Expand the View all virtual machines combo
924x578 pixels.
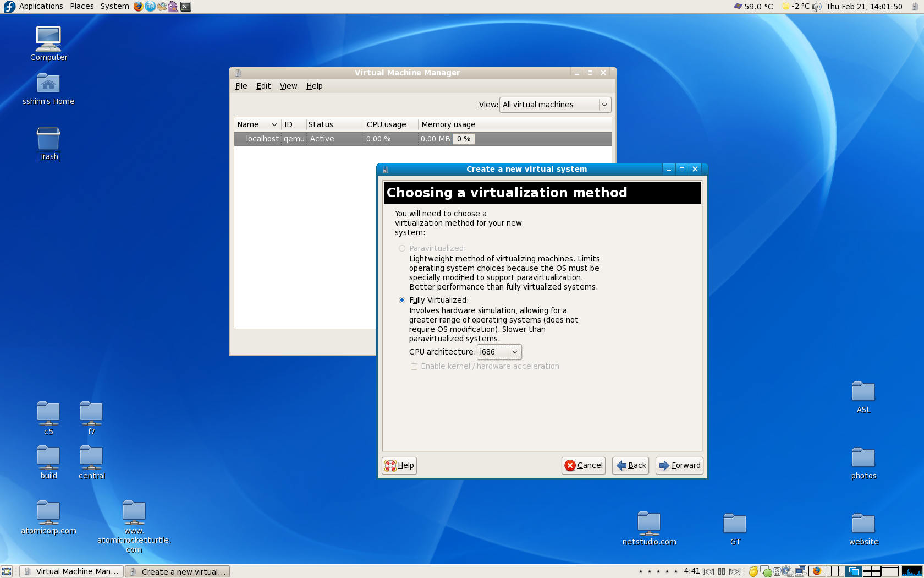pos(555,105)
